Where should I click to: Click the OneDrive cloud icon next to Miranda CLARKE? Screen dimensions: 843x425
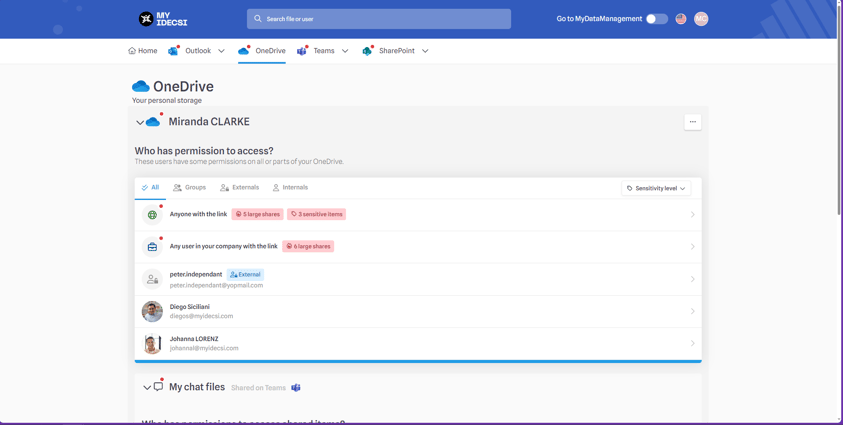pyautogui.click(x=153, y=122)
